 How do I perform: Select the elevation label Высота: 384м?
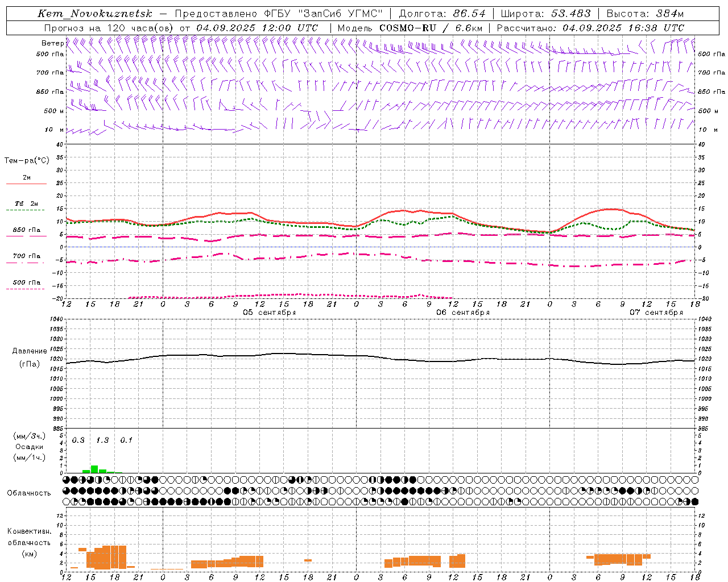645,14
